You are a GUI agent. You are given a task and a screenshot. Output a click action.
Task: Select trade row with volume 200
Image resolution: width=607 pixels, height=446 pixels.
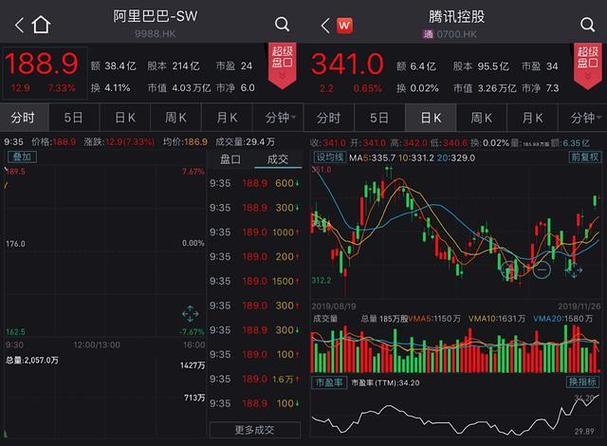tap(255, 257)
